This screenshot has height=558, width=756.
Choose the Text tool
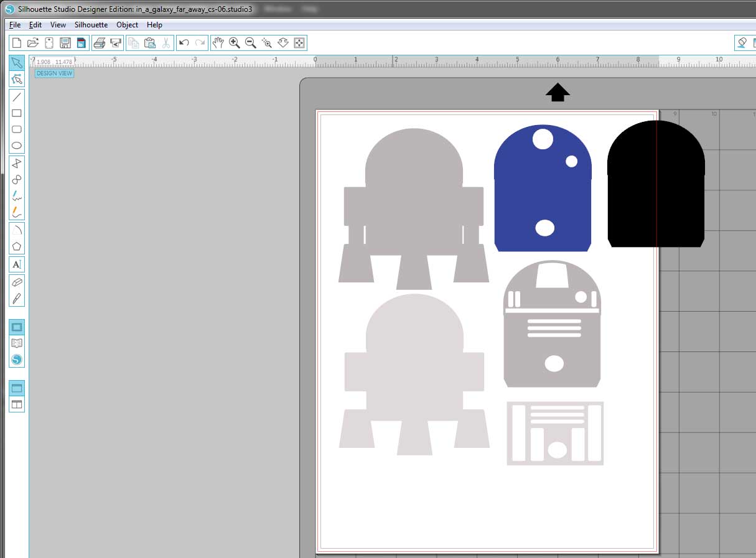[17, 264]
